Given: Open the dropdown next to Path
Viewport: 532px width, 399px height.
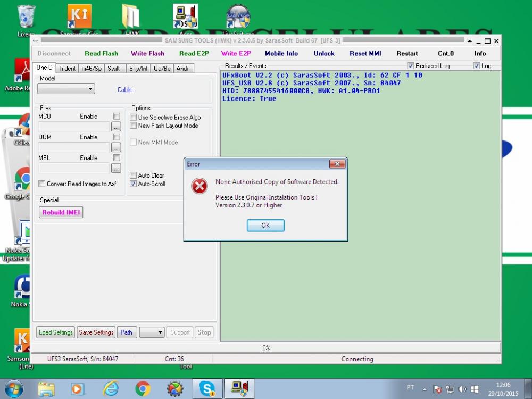Looking at the screenshot, I should pos(152,332).
